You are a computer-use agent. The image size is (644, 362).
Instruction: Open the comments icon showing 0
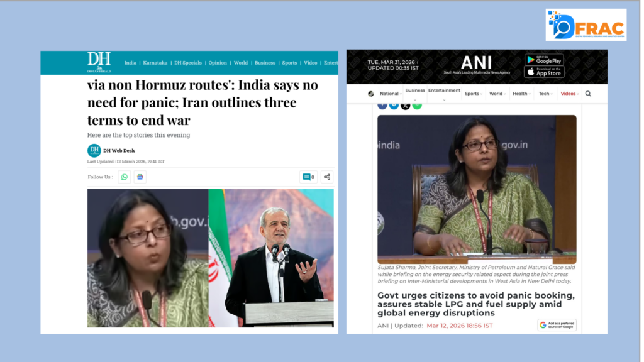[x=308, y=177]
